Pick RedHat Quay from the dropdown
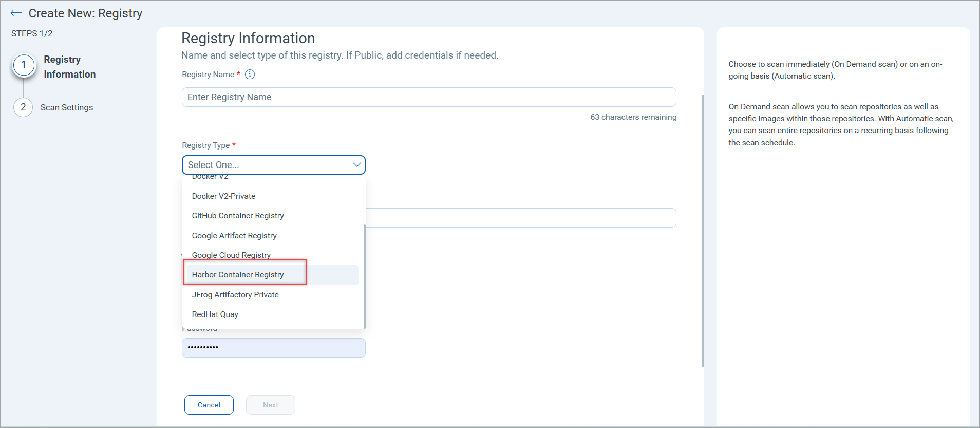The width and height of the screenshot is (980, 428). coord(215,314)
